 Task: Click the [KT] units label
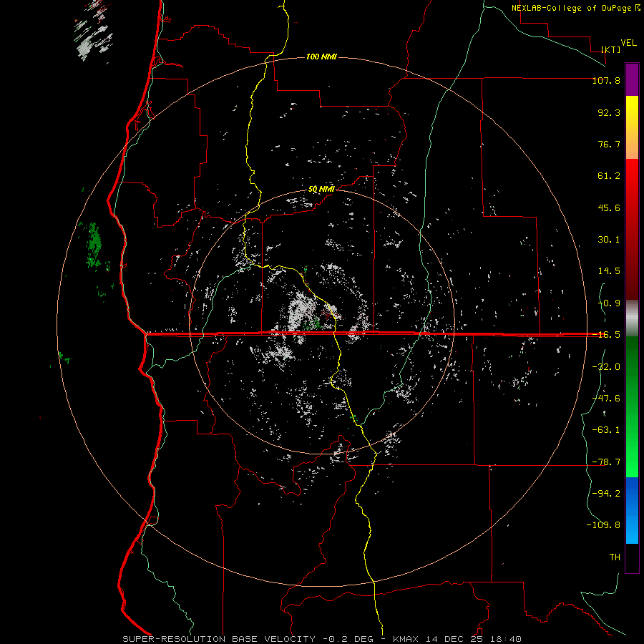tap(611, 49)
